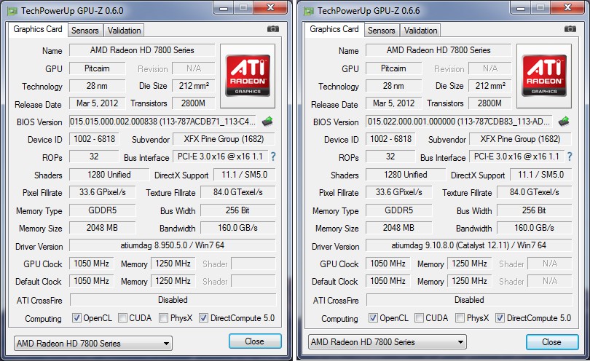Click Release Date Mar 5, 2012 in GPU-Z 0.6.0
The width and height of the screenshot is (590, 364).
tap(97, 103)
